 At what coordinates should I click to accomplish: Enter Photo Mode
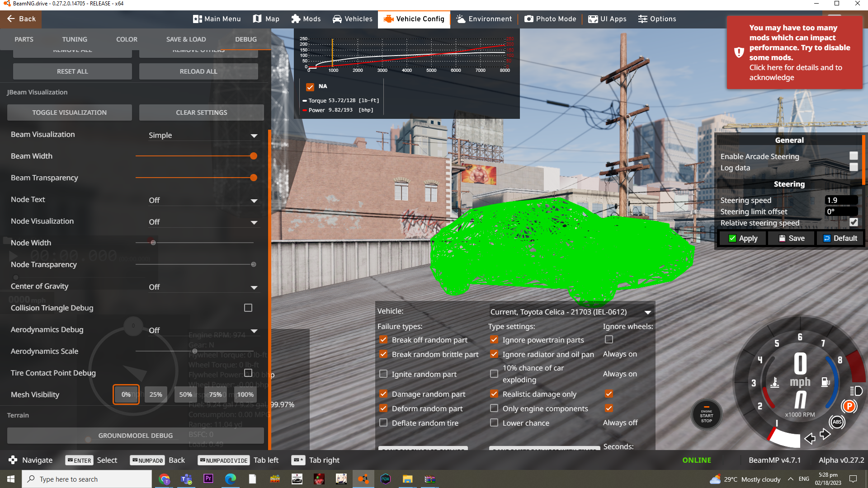[x=550, y=19]
